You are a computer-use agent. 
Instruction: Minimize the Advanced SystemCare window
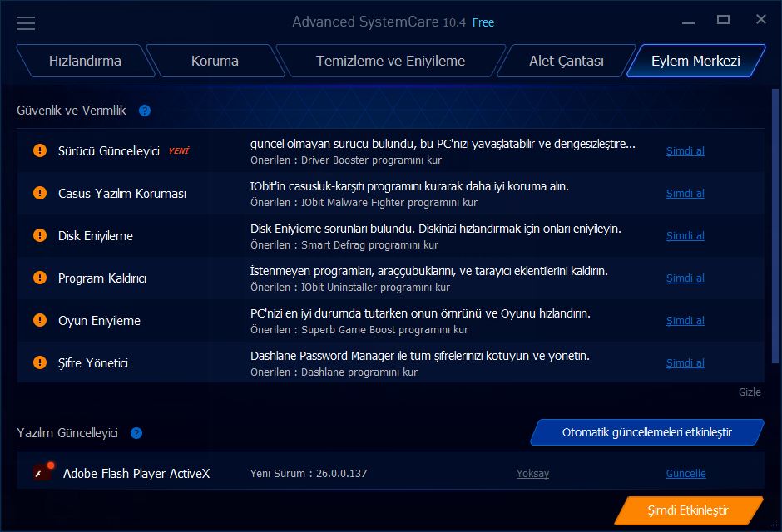(688, 22)
